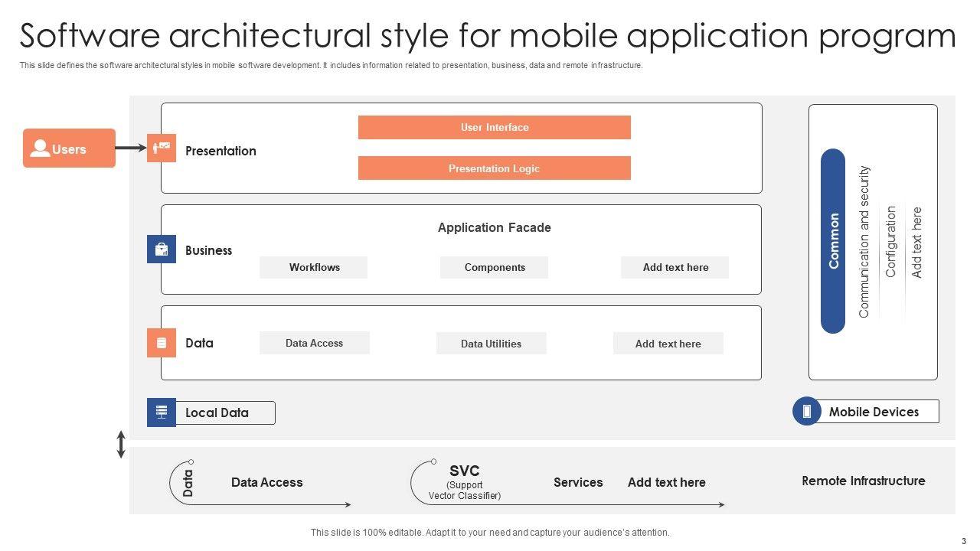Select the blue Common pill label
The width and height of the screenshot is (980, 551).
point(833,241)
